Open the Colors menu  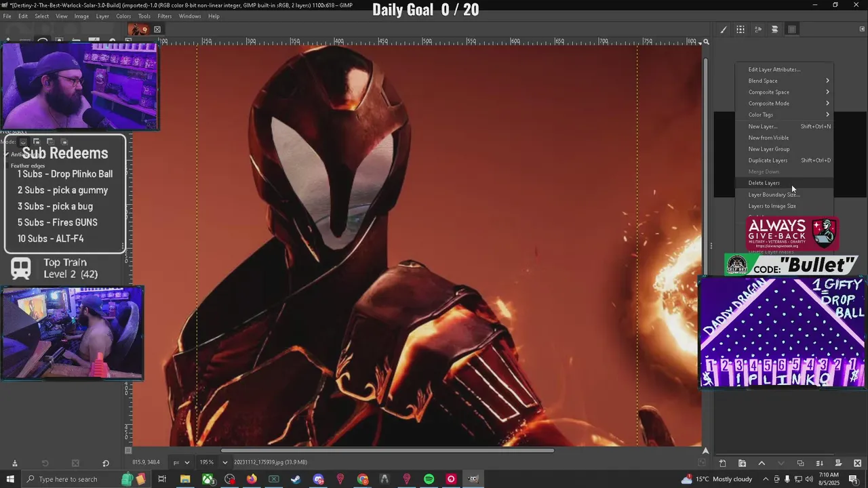(123, 16)
